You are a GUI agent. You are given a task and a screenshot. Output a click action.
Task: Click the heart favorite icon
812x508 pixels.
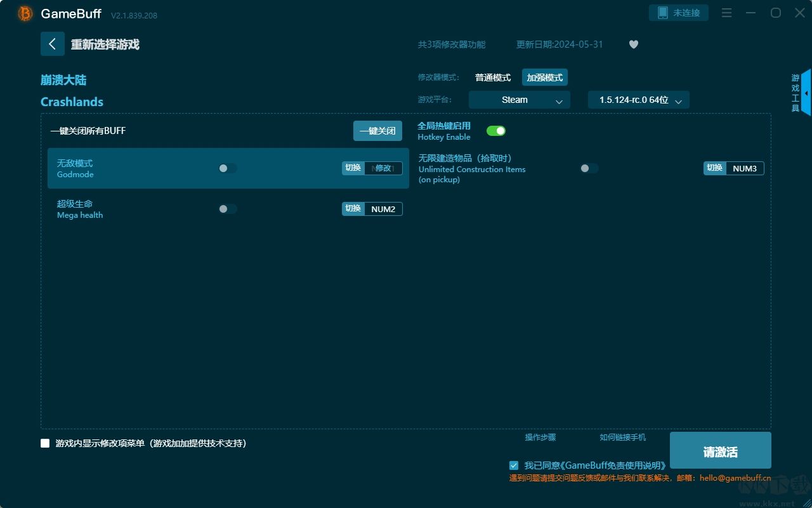(633, 44)
